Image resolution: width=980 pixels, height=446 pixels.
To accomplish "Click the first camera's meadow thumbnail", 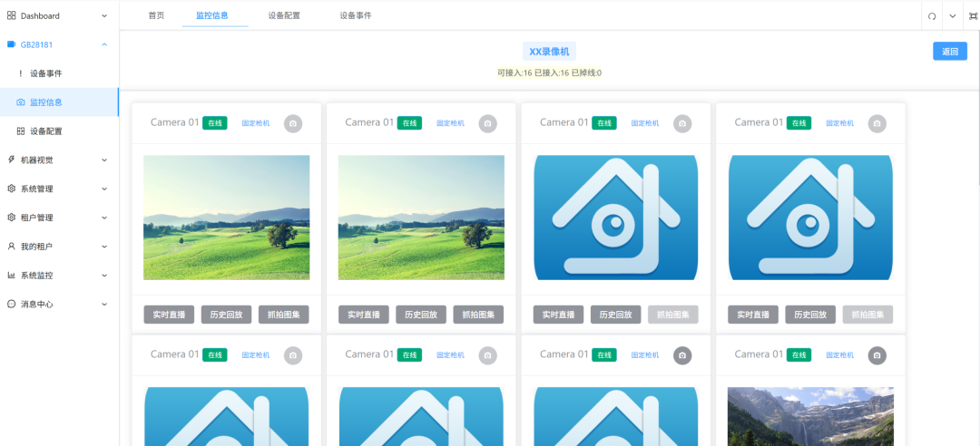I will (226, 218).
